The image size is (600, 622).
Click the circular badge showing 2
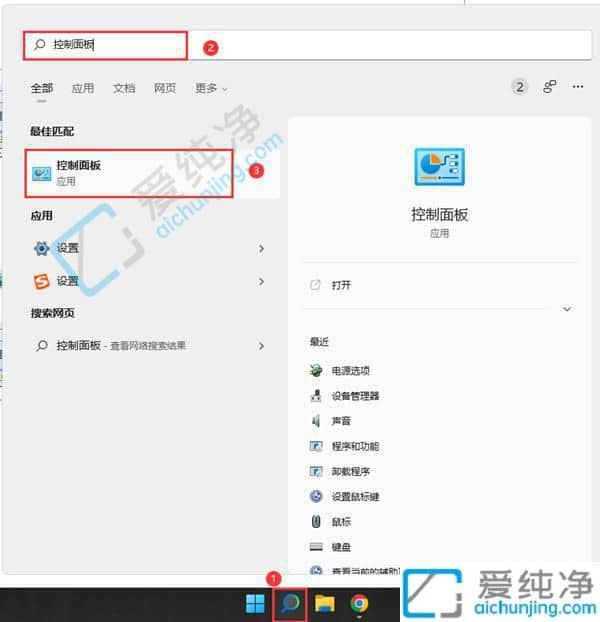pos(519,87)
